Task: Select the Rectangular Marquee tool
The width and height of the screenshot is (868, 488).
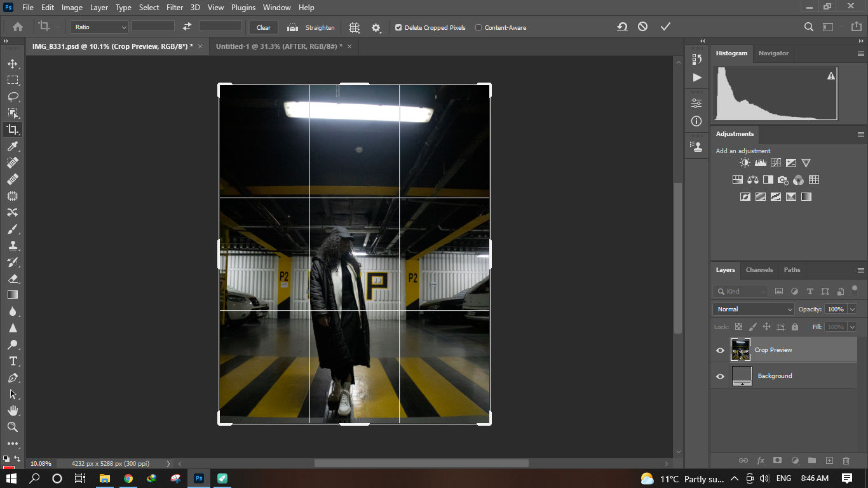Action: (x=12, y=80)
